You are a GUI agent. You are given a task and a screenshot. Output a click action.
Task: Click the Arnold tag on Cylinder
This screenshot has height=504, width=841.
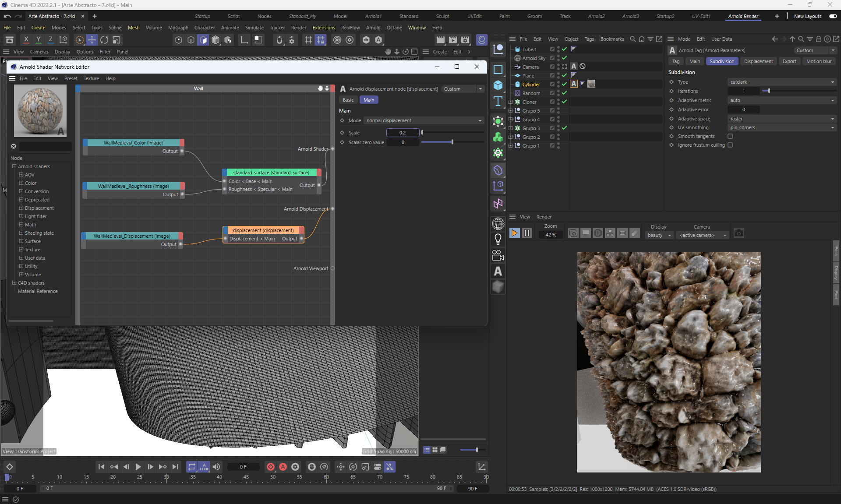[x=574, y=84]
